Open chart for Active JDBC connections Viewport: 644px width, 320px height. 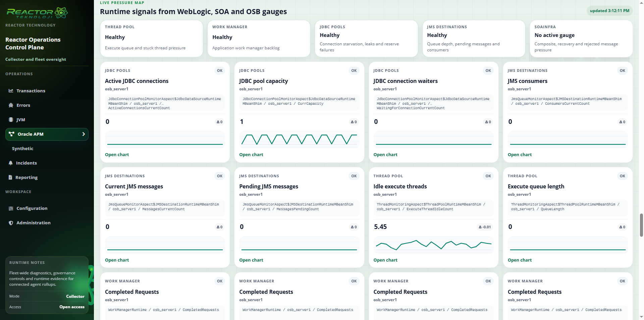point(117,154)
